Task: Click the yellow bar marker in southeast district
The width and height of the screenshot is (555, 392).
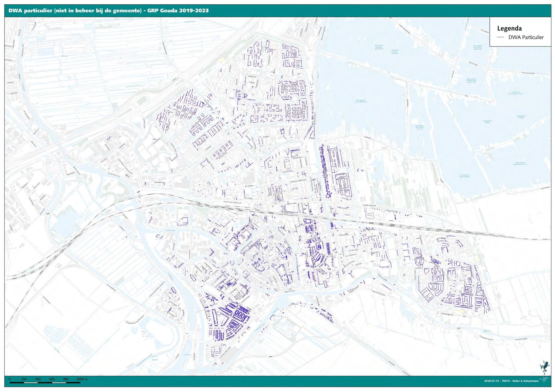Action: [x=460, y=311]
